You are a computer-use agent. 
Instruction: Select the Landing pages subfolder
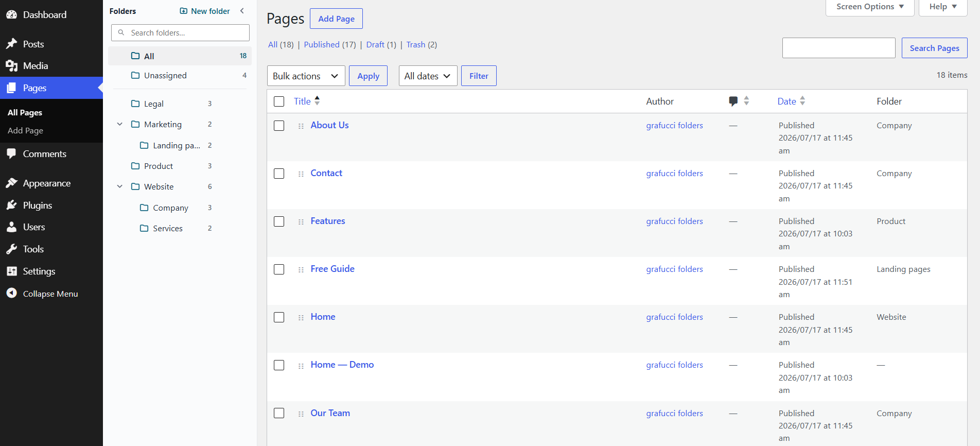[x=177, y=145]
